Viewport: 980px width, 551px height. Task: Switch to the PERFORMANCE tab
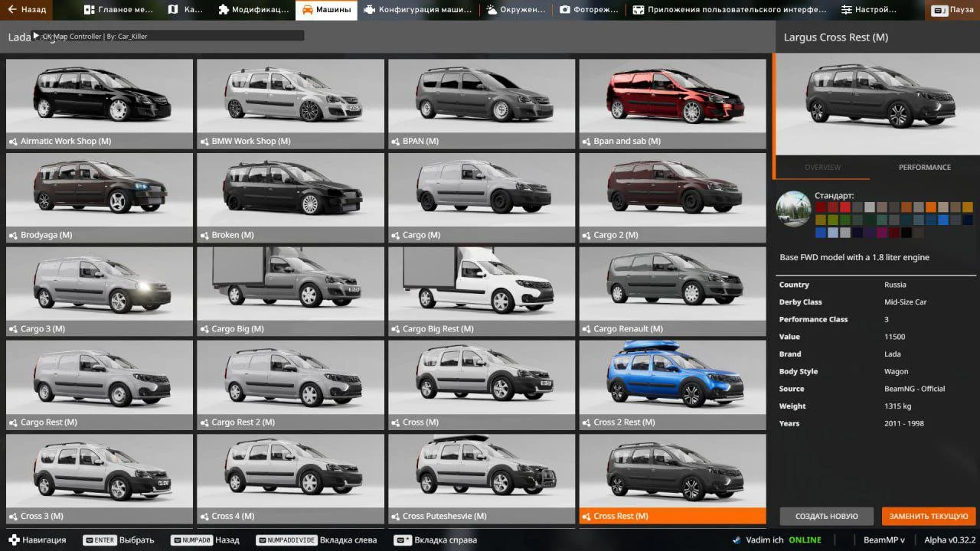point(924,167)
